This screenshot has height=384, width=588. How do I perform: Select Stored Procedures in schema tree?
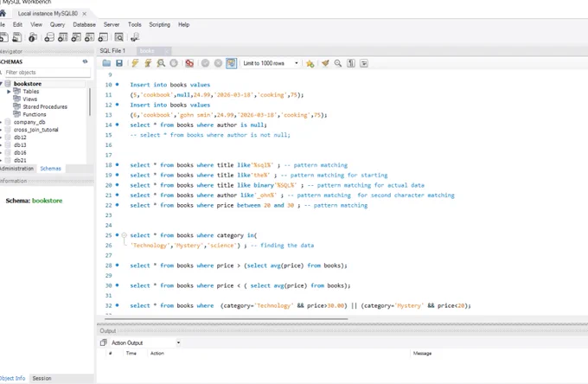pos(45,106)
